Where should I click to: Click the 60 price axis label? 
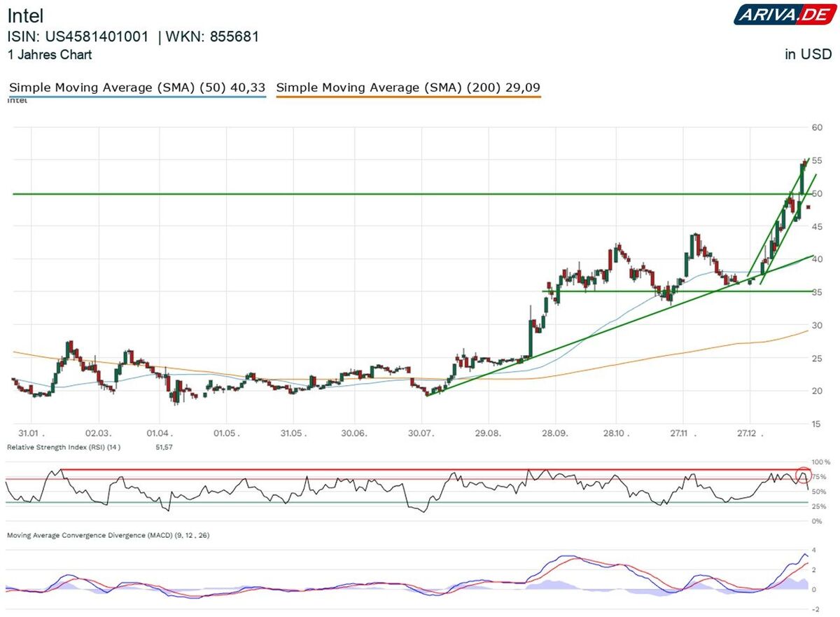click(x=817, y=127)
